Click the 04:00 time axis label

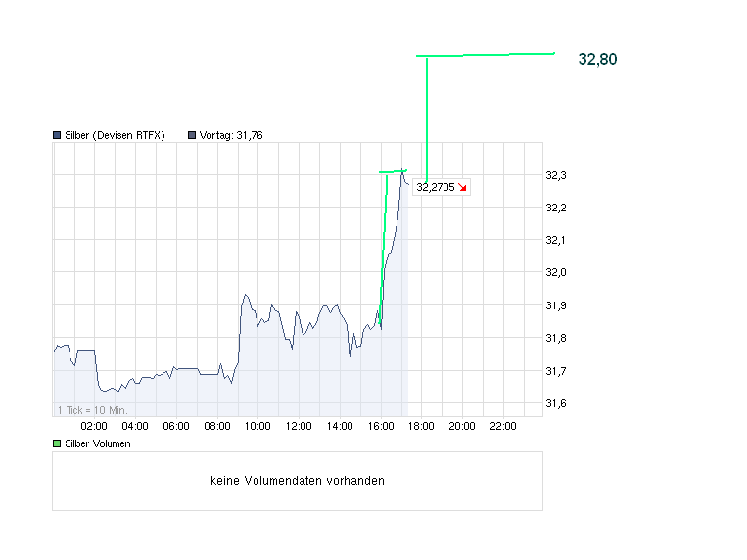tap(135, 426)
